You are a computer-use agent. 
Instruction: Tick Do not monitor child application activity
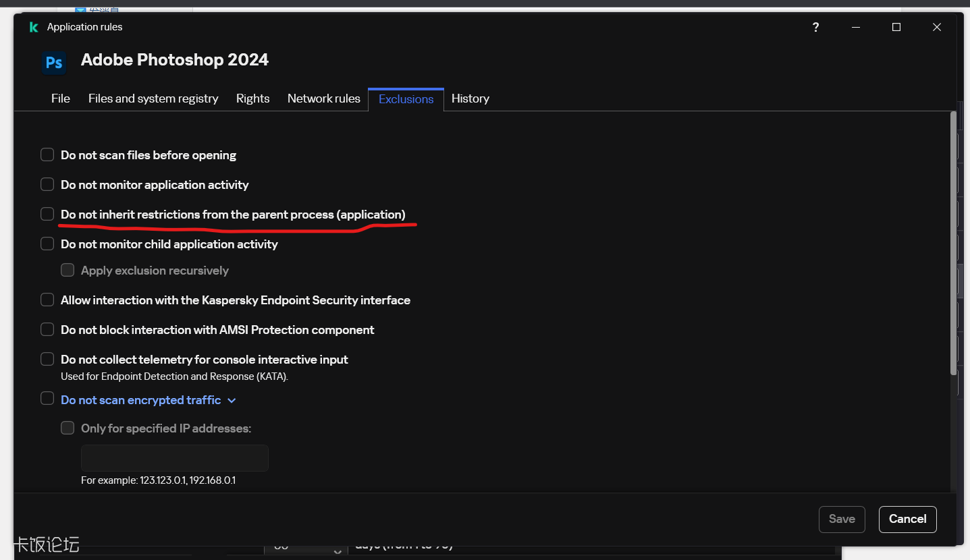[47, 244]
